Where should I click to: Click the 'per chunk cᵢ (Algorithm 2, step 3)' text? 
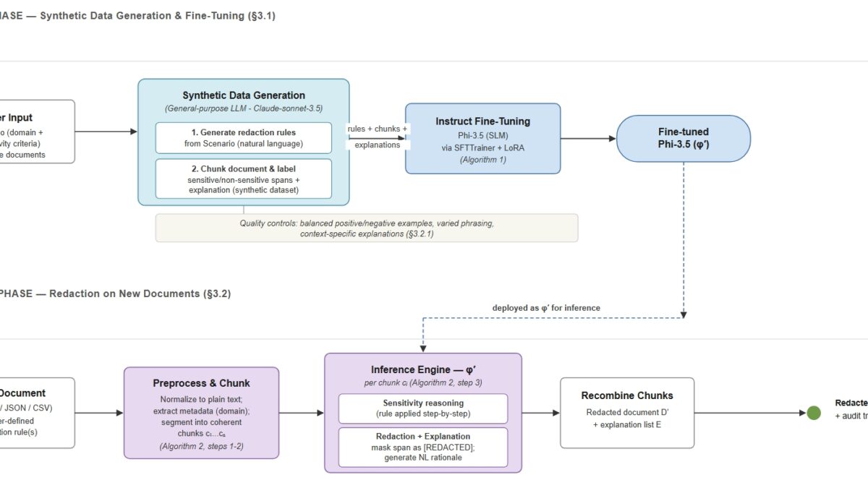pyautogui.click(x=423, y=382)
